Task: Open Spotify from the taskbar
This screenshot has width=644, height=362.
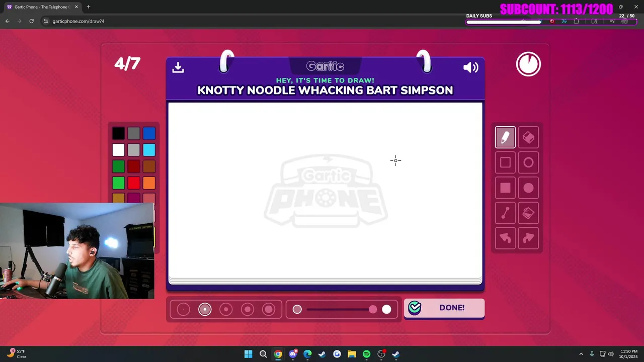Action: click(x=366, y=354)
